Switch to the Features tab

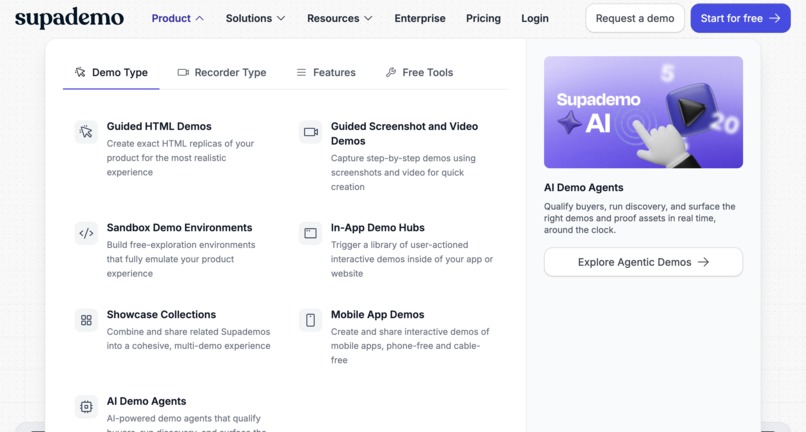(326, 73)
